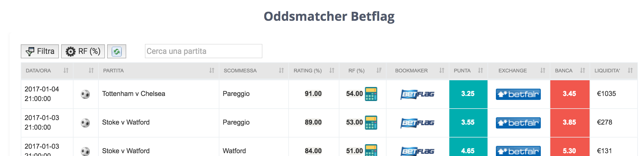
Task: Select the teal 3.25 Punta odds cell
Action: pos(468,94)
